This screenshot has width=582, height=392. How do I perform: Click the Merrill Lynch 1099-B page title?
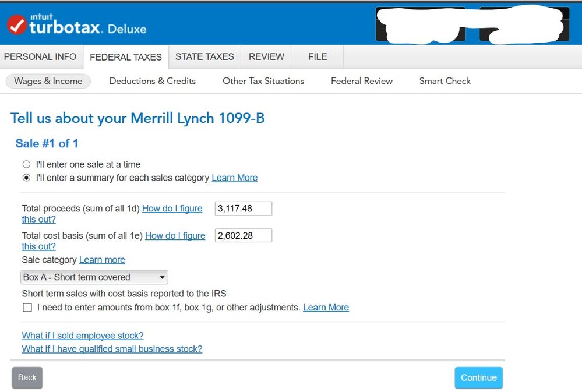137,118
